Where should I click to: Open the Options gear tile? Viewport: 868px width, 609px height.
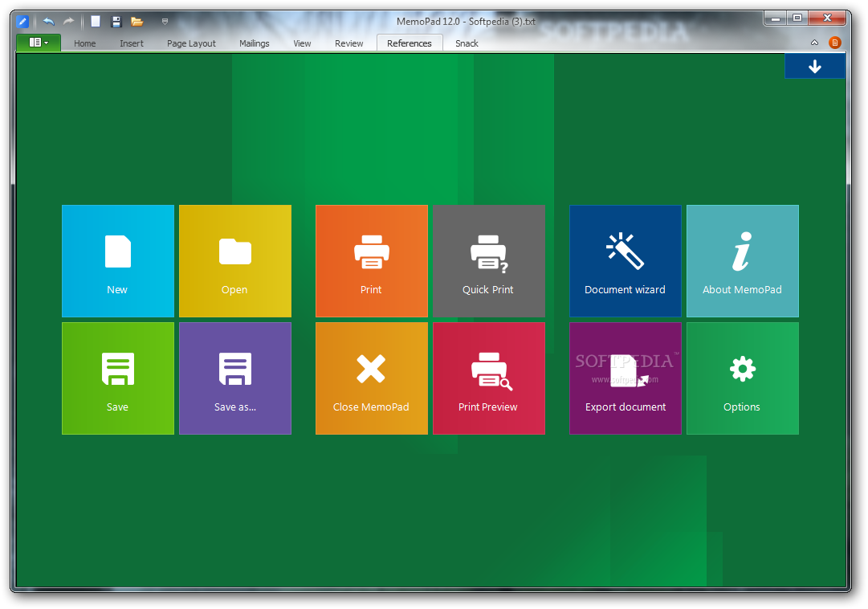(743, 378)
